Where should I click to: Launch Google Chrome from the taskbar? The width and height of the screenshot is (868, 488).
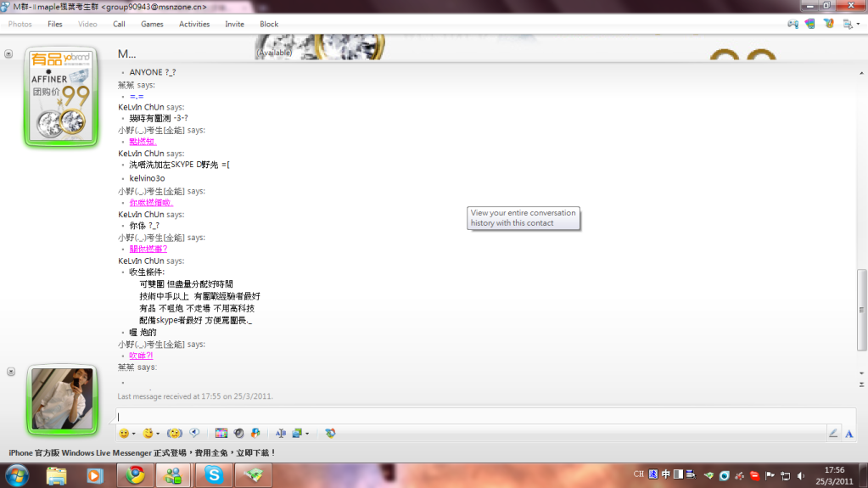[x=135, y=476]
